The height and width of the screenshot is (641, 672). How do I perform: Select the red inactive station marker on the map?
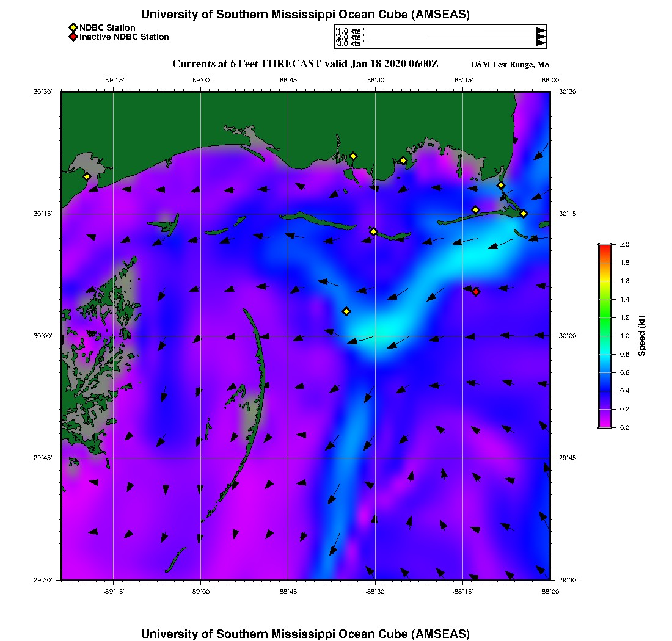(476, 292)
